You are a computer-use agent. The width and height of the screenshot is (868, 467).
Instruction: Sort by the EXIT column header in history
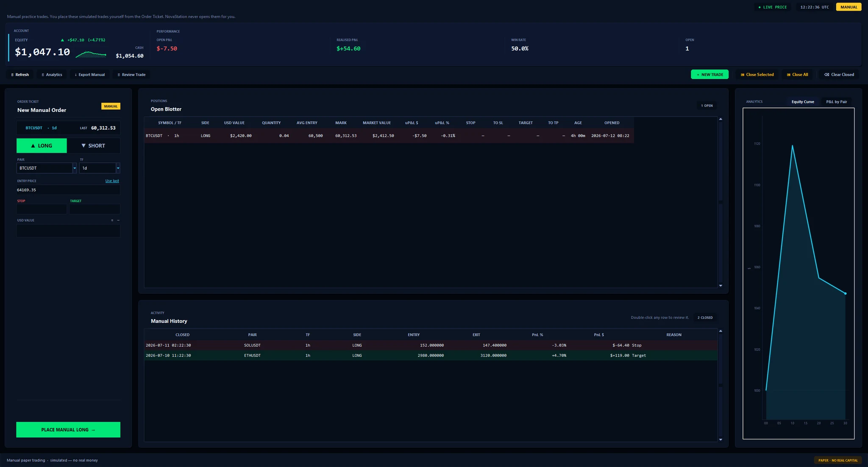coord(476,335)
